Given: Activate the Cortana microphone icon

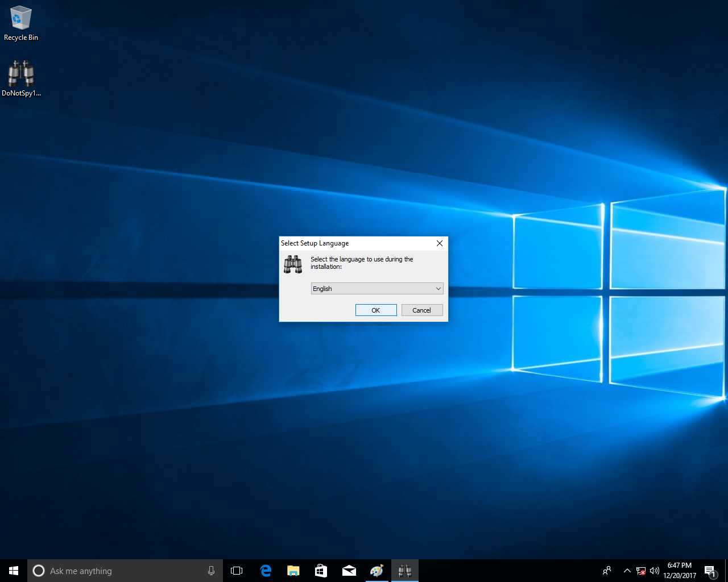Looking at the screenshot, I should (x=211, y=571).
